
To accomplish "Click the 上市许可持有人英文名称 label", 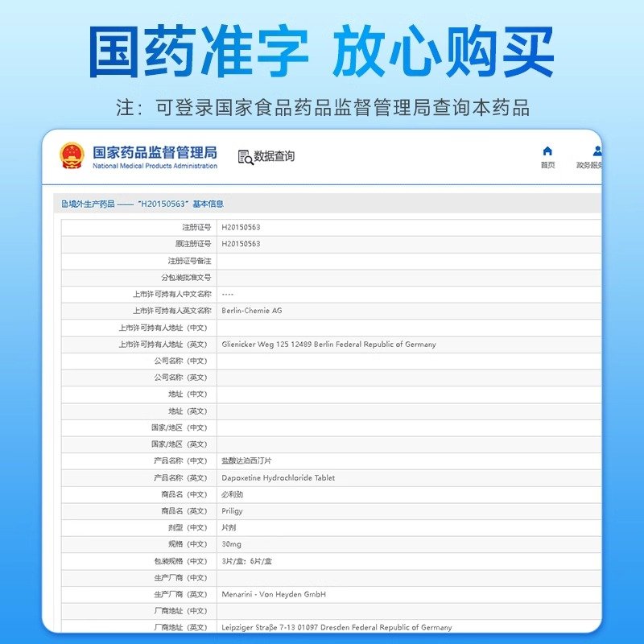I will (x=171, y=311).
